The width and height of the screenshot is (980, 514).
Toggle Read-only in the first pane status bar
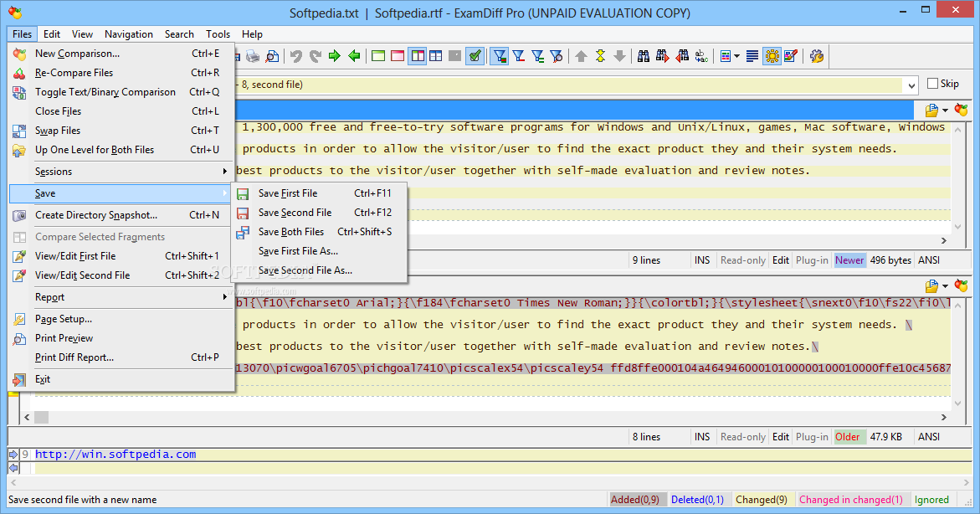coord(742,260)
